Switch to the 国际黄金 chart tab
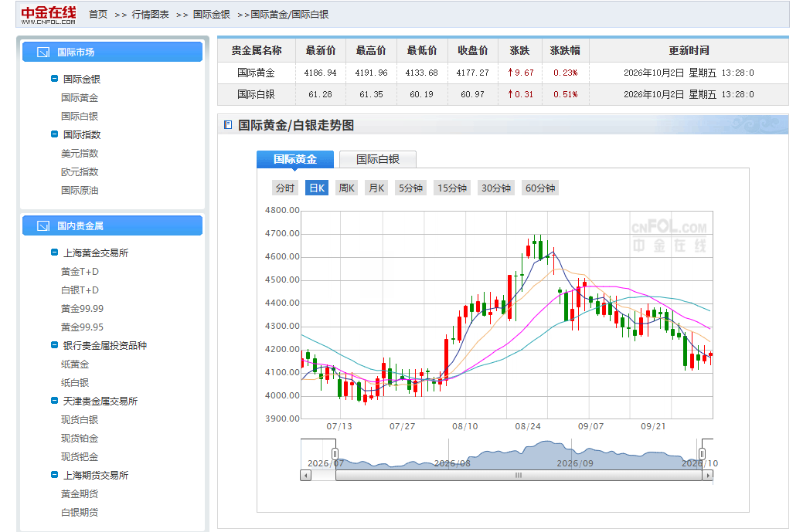Screen dimensions: 803x532 pos(295,159)
